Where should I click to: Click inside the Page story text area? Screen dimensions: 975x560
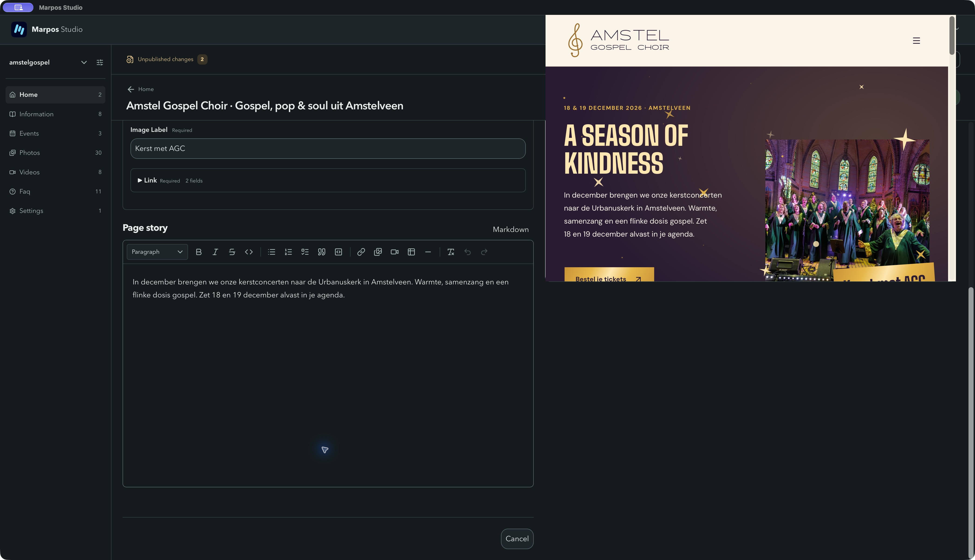click(x=328, y=375)
